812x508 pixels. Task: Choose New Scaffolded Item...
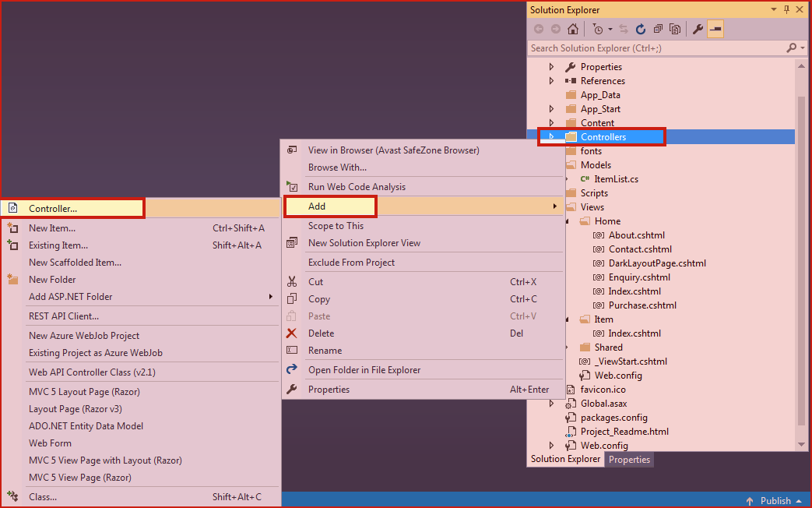pyautogui.click(x=75, y=263)
